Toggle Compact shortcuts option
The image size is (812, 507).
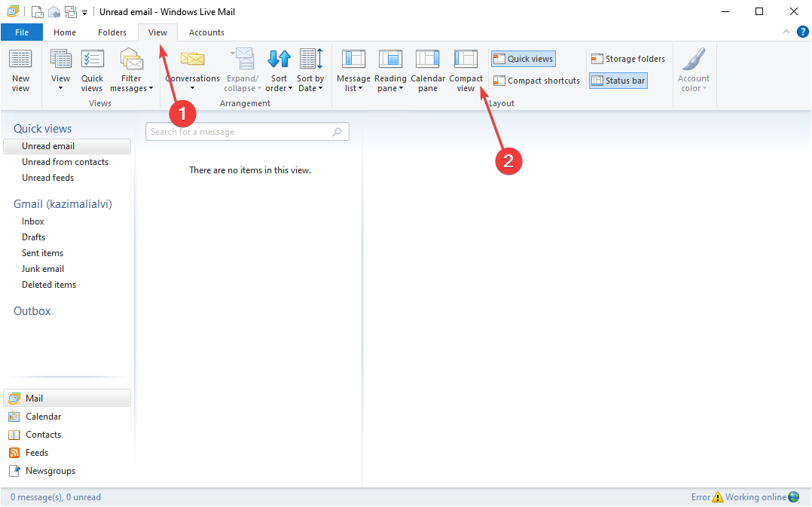[536, 81]
